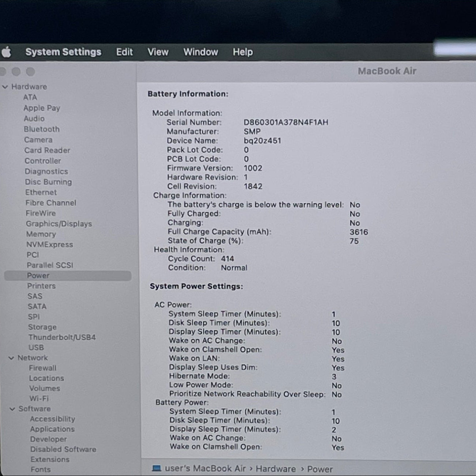The width and height of the screenshot is (476, 476).
Task: Collapse the Hardware section
Action: [x=5, y=87]
